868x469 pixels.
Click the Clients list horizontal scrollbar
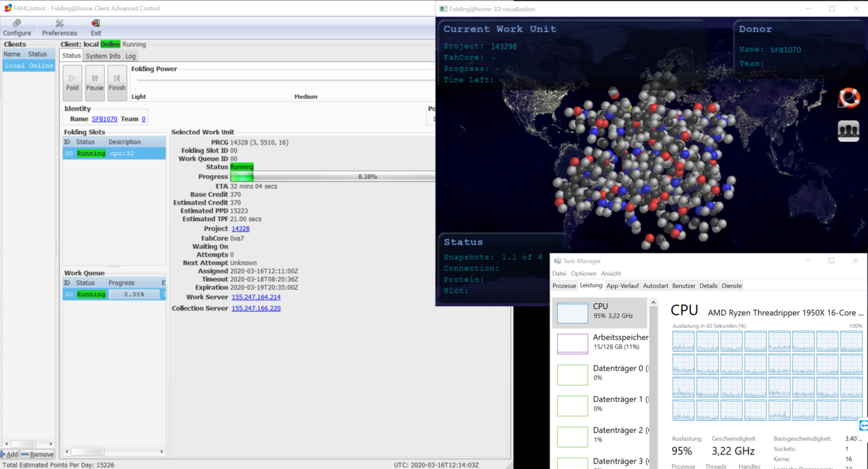point(28,444)
